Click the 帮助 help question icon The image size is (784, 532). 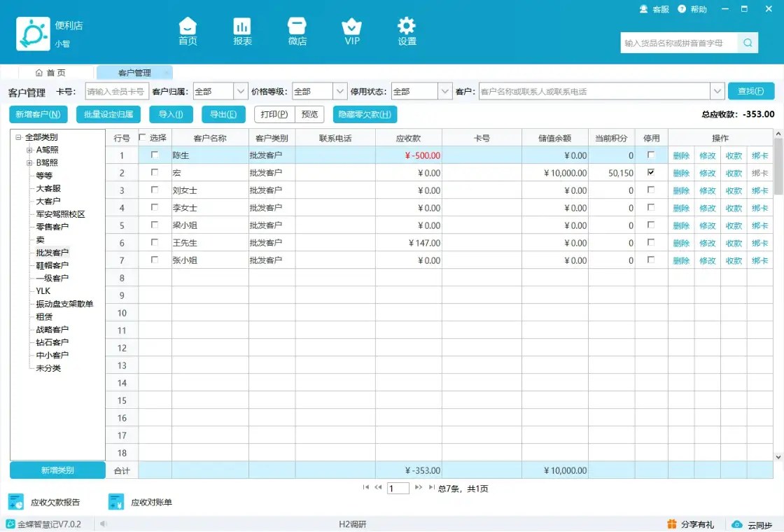click(x=682, y=9)
